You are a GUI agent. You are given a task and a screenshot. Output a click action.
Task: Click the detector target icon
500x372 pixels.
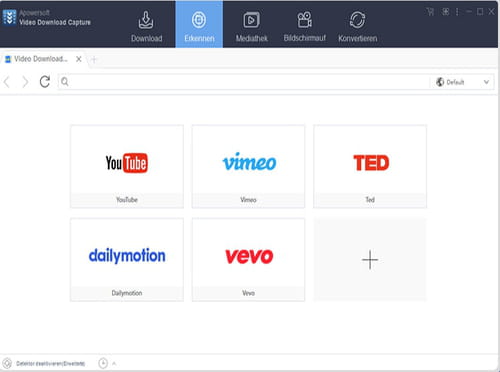tap(7, 363)
